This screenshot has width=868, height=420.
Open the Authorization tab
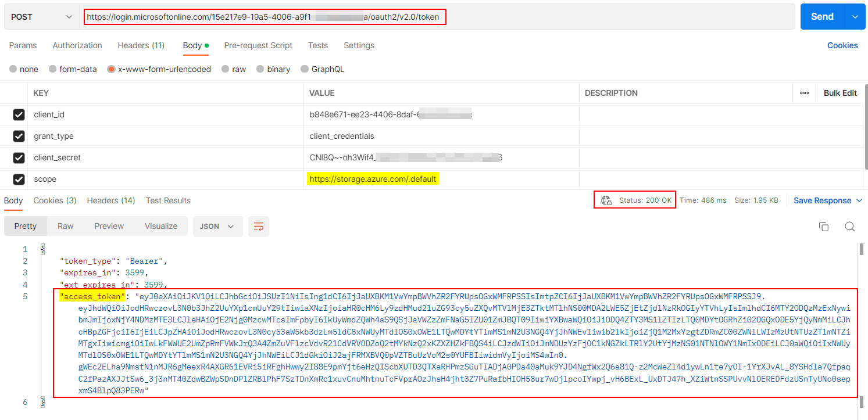point(77,45)
